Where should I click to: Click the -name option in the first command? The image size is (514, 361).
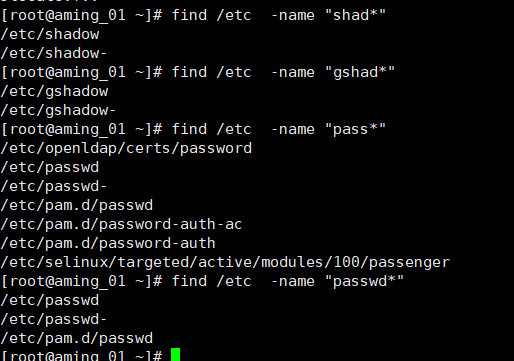[293, 15]
